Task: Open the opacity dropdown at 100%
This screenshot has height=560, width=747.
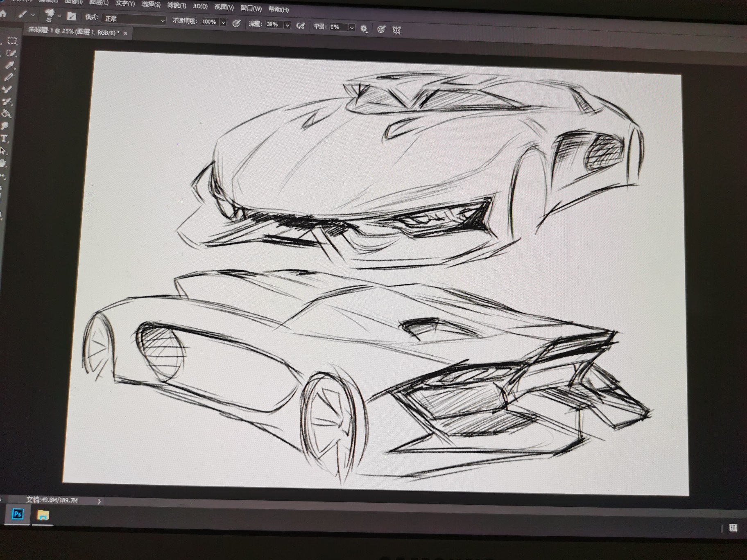Action: point(222,23)
